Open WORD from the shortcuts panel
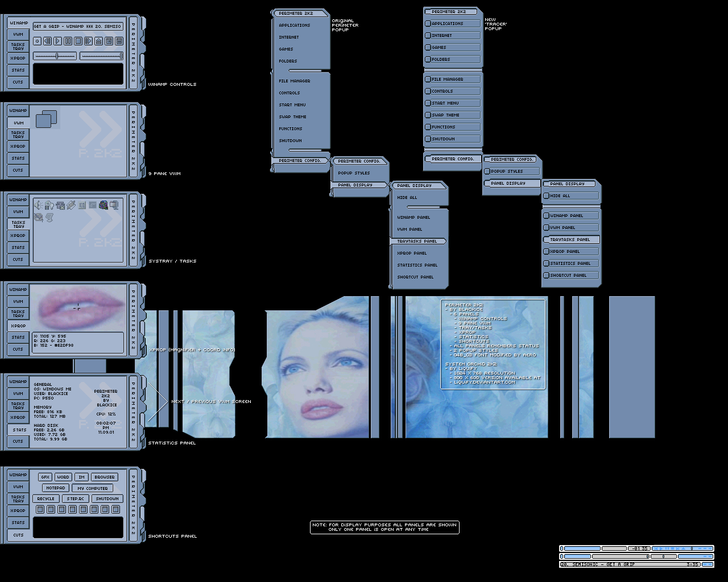This screenshot has width=728, height=582. [x=63, y=477]
